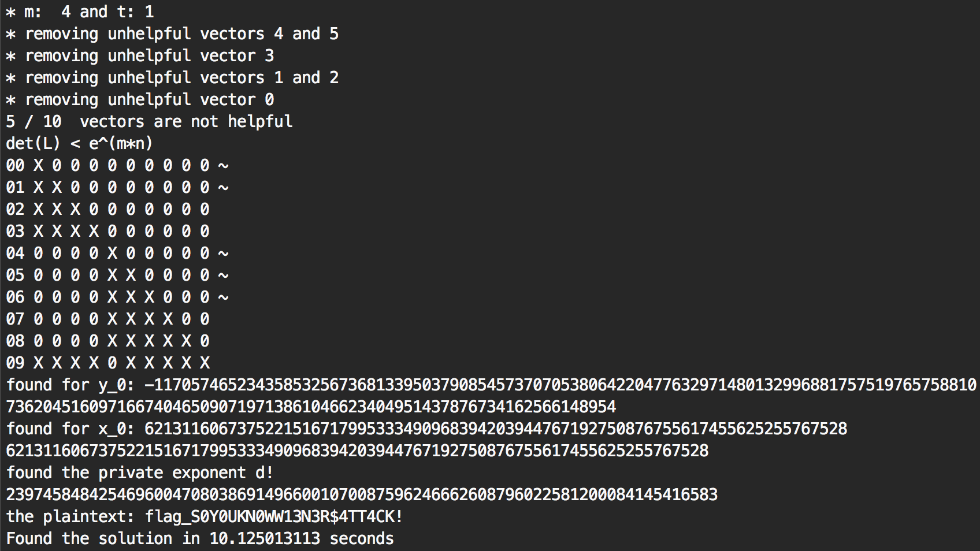The width and height of the screenshot is (980, 551).
Task: Click the "found for x_0:" label
Action: pos(70,429)
